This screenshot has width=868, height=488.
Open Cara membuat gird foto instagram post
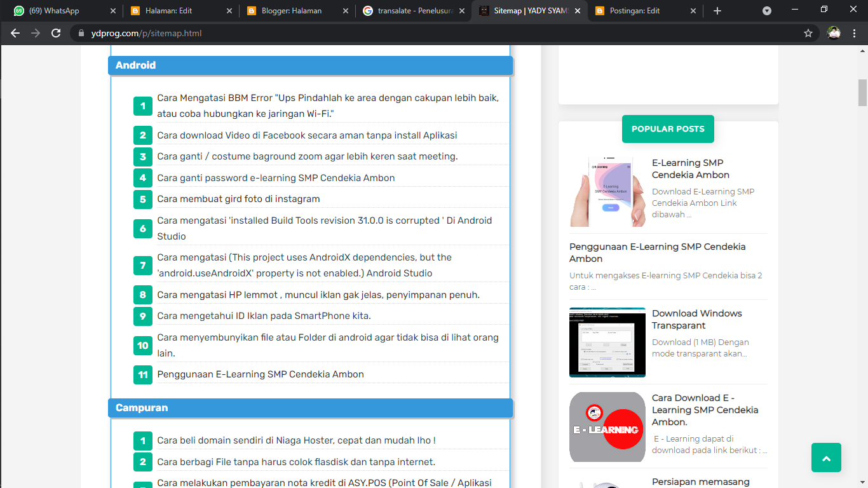tap(238, 199)
